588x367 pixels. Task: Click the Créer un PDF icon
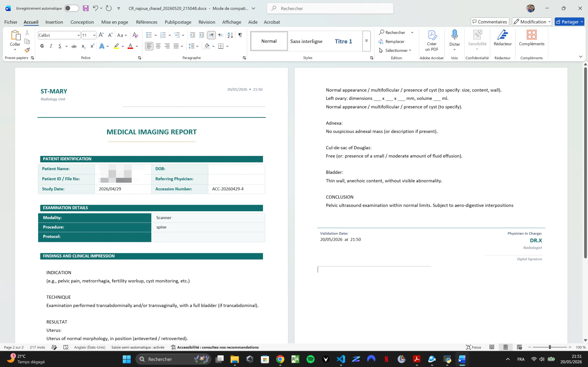pyautogui.click(x=432, y=41)
